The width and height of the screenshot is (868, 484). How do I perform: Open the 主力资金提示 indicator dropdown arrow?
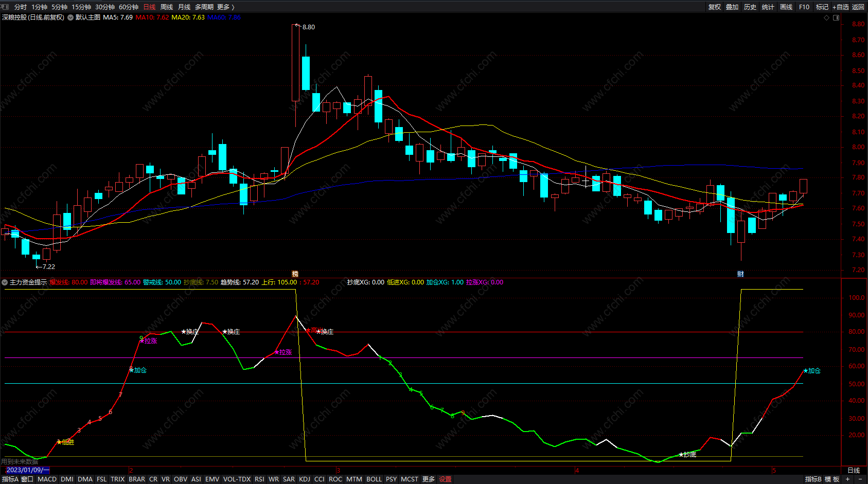[x=5, y=282]
